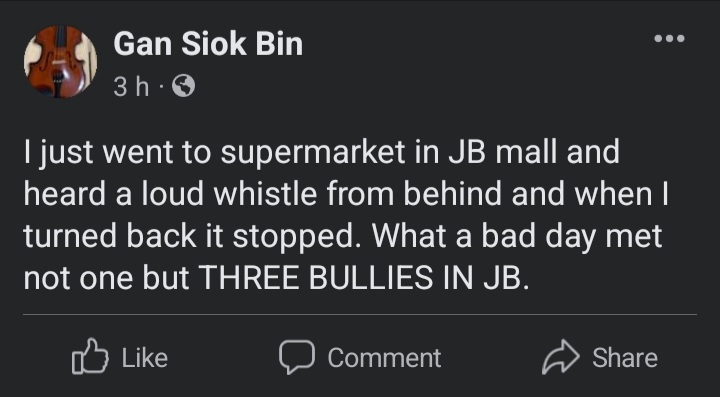Open the post via the 3 h timestamp
The width and height of the screenshot is (720, 397).
(x=131, y=87)
